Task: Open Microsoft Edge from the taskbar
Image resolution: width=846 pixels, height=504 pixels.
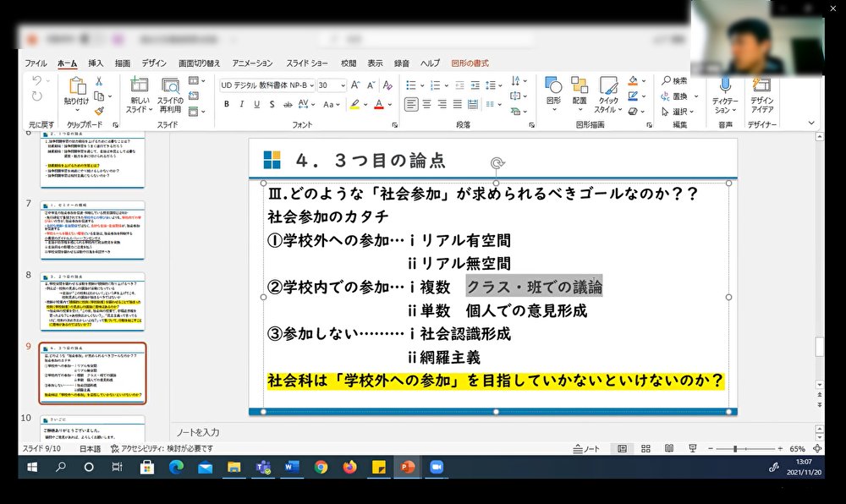Action: tap(176, 468)
